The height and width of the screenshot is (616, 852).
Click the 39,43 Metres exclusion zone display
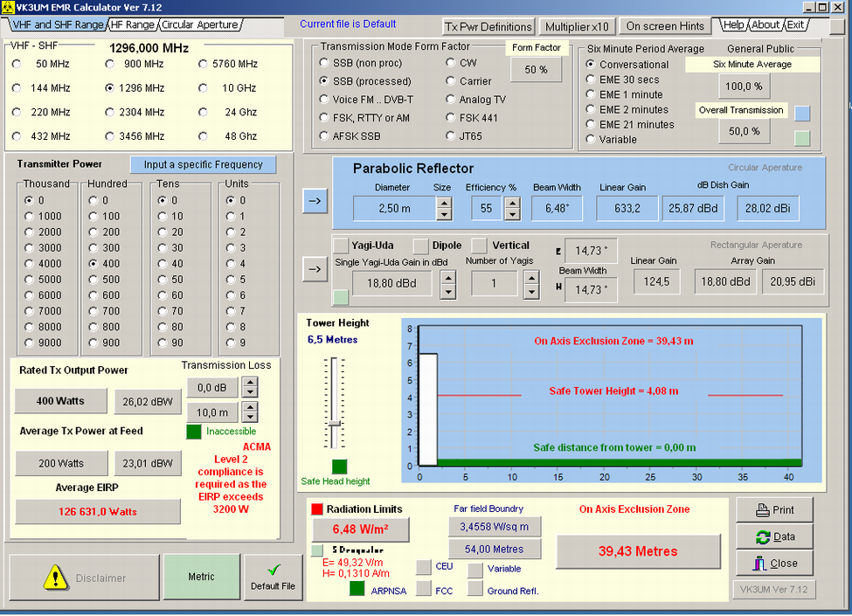(x=639, y=551)
